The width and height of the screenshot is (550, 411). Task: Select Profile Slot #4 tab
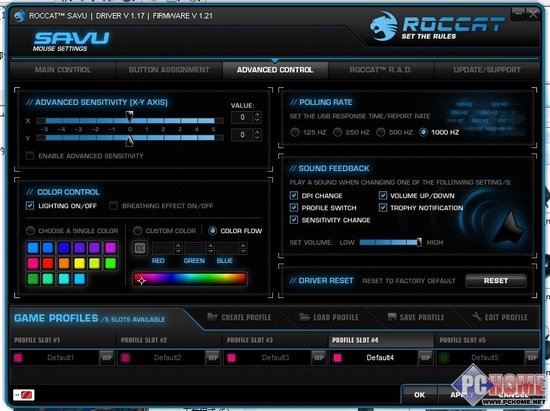coord(381,340)
